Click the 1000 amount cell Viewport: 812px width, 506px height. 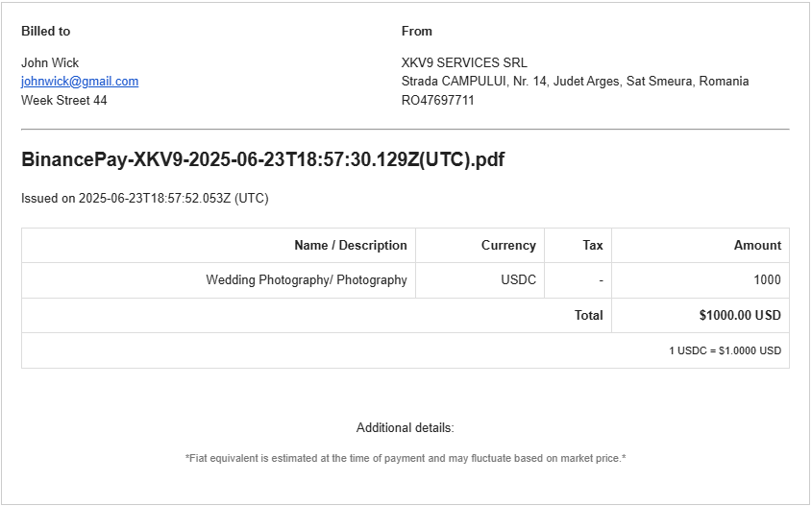click(x=767, y=280)
